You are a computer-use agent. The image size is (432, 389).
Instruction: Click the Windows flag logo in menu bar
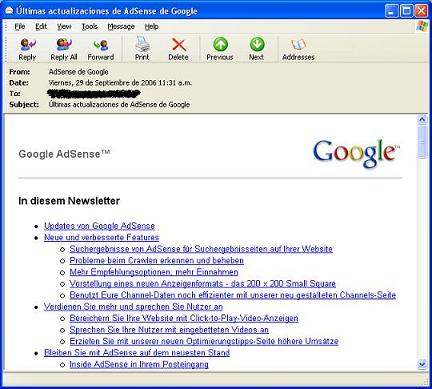point(422,26)
